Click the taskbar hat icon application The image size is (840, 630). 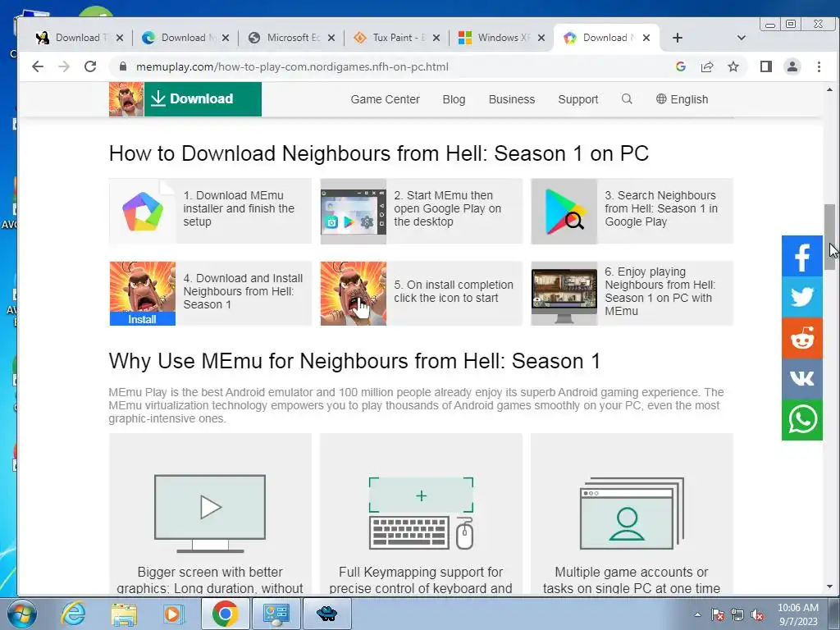click(326, 614)
